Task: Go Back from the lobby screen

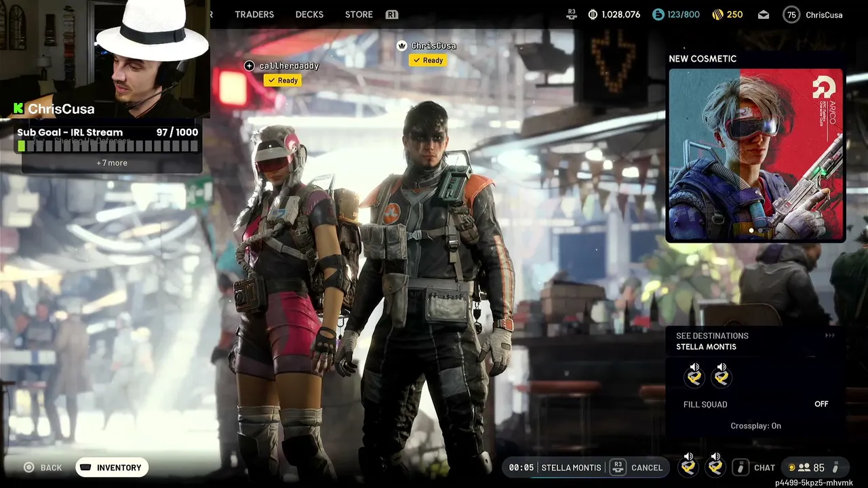Action: click(x=51, y=468)
